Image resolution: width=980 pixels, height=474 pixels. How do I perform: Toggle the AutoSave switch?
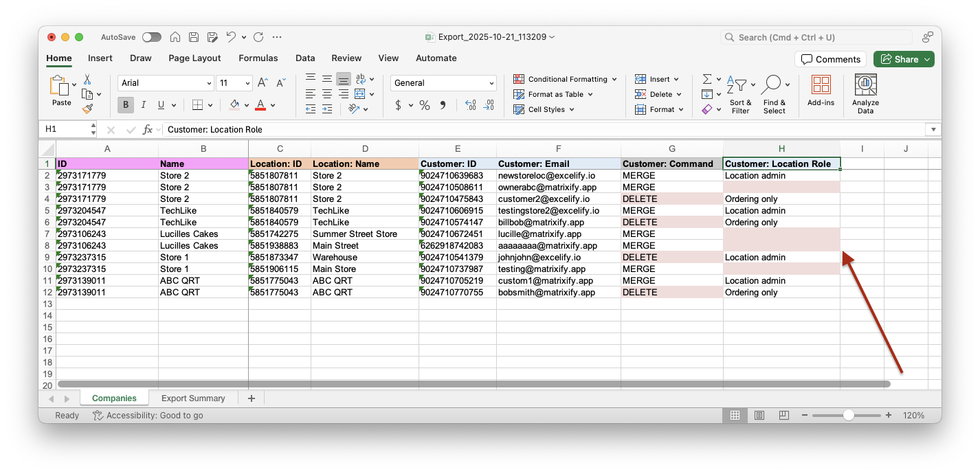click(x=152, y=37)
